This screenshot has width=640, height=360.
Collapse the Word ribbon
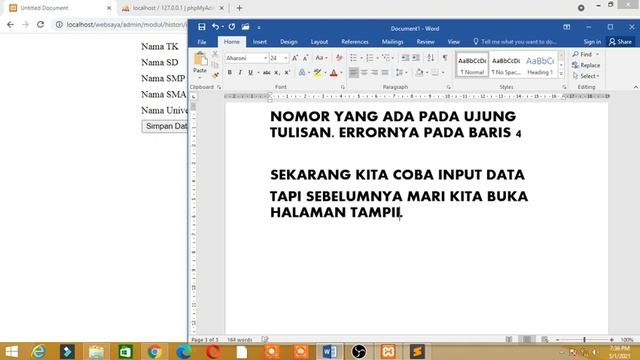[636, 87]
